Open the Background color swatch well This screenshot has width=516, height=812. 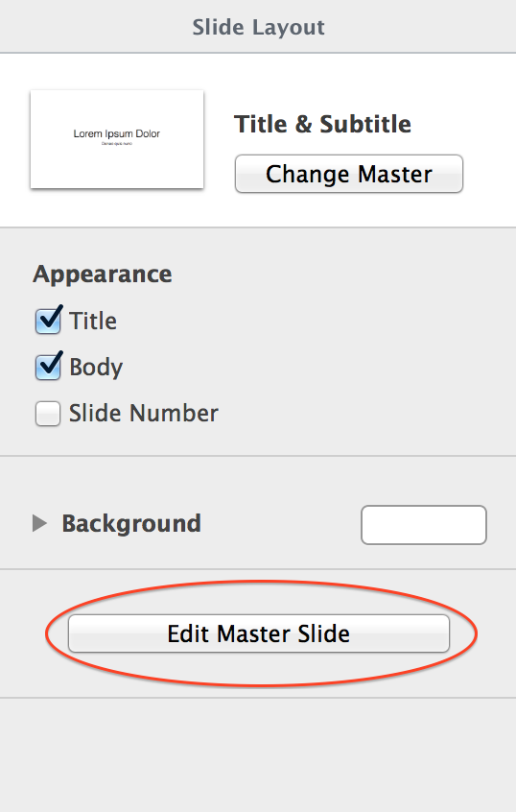click(x=423, y=525)
